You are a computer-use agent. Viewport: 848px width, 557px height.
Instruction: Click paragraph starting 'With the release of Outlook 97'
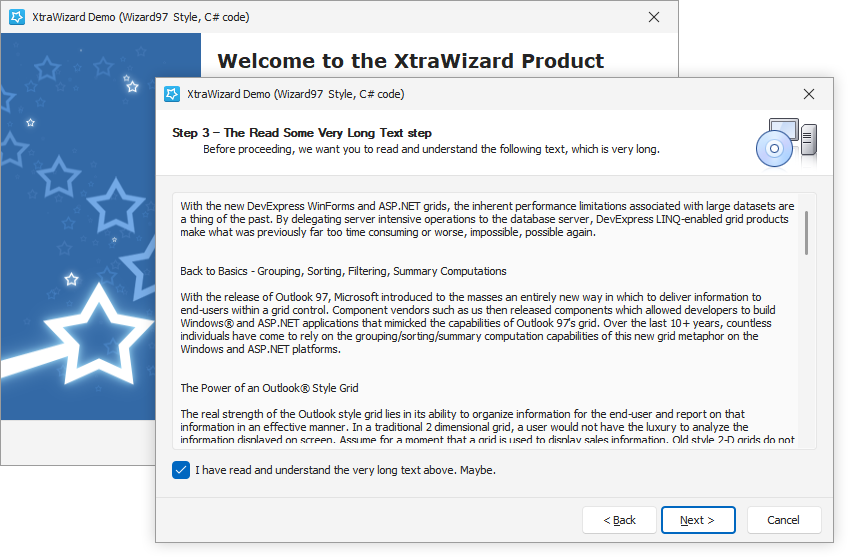pyautogui.click(x=478, y=323)
